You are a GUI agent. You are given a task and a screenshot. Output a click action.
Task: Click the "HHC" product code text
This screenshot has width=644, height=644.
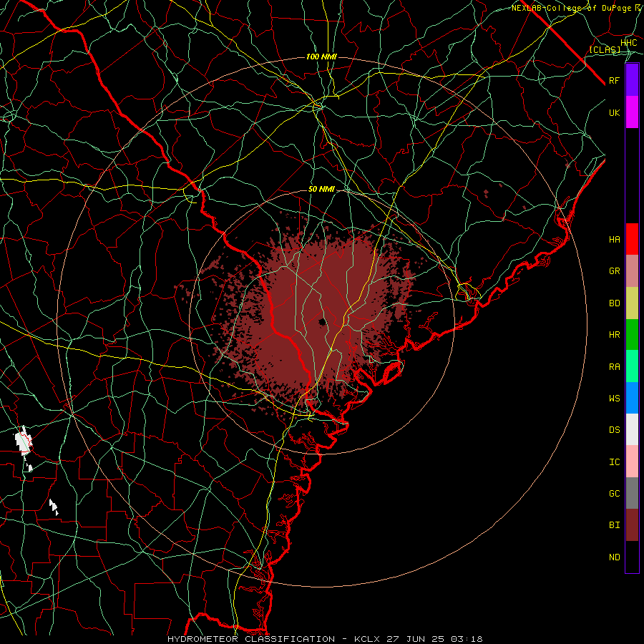[629, 43]
